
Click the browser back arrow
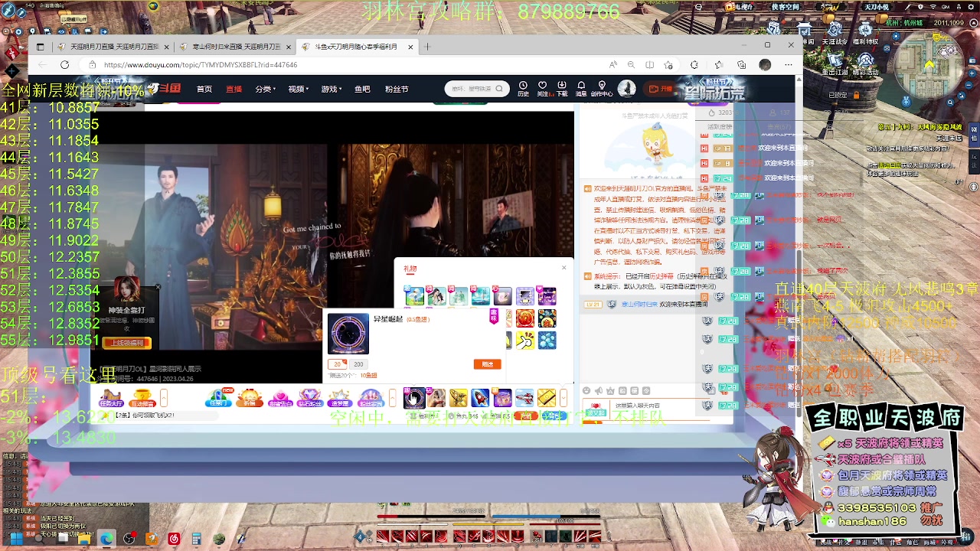tap(43, 65)
